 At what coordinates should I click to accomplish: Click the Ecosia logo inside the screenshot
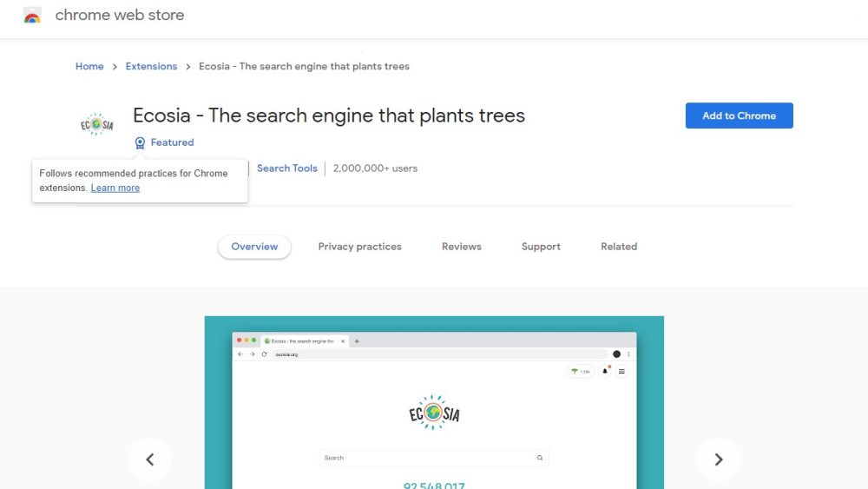coord(434,413)
